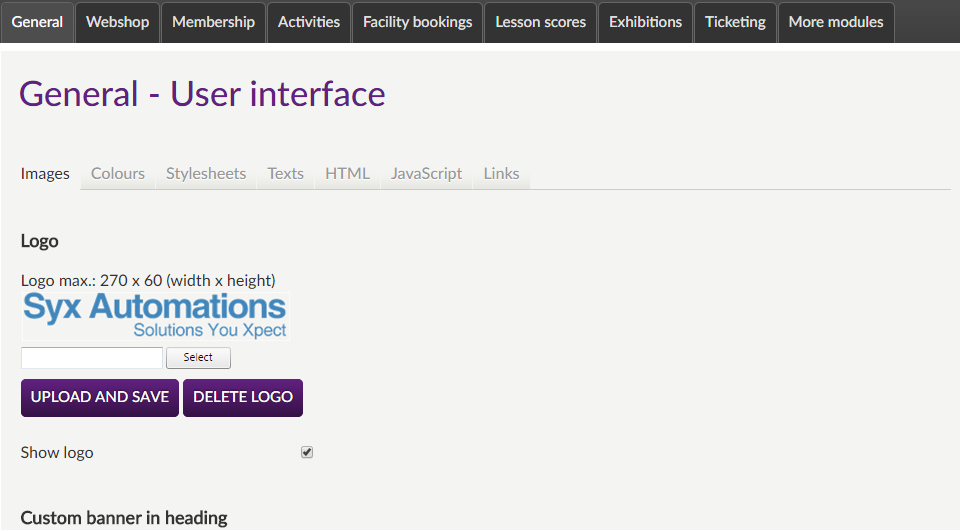Go to the Texts sub-tab
Screen dimensions: 960x530
(x=285, y=174)
